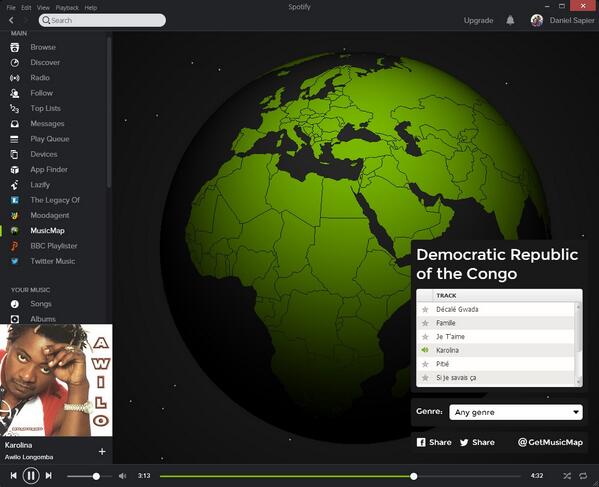Open the View menu
599x487 pixels.
[43, 8]
